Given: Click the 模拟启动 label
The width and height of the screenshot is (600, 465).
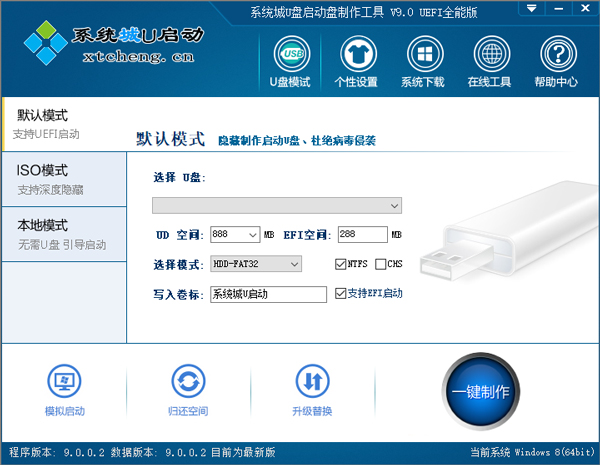Looking at the screenshot, I should coord(65,411).
